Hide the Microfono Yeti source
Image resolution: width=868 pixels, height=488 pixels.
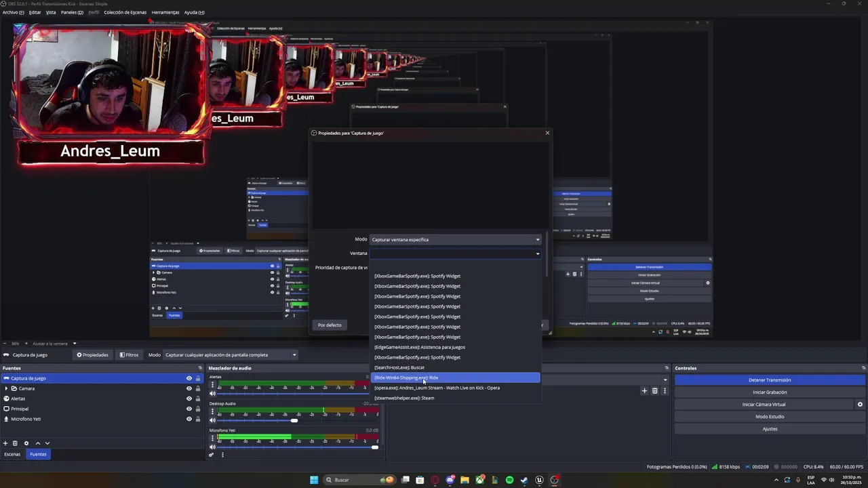pos(189,419)
